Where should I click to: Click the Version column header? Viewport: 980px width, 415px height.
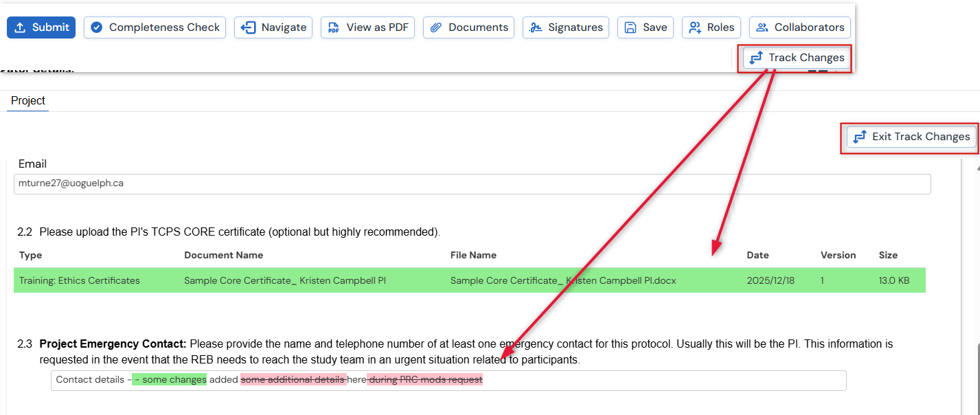click(x=839, y=255)
